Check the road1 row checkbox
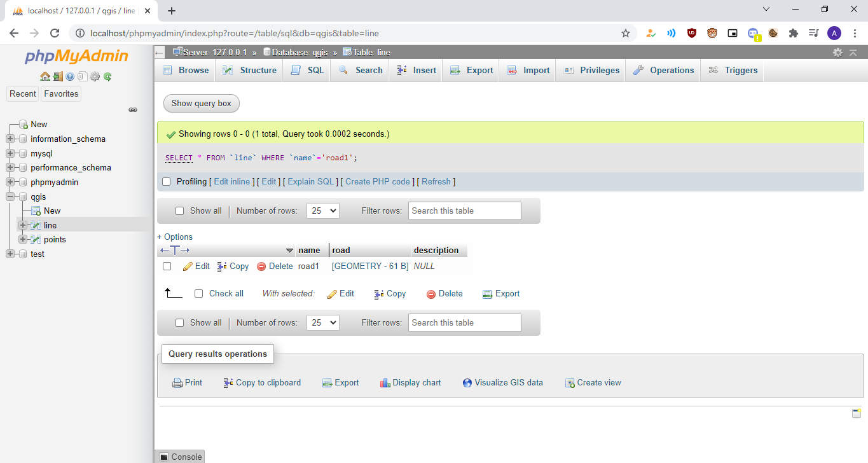Image resolution: width=868 pixels, height=463 pixels. click(x=167, y=266)
